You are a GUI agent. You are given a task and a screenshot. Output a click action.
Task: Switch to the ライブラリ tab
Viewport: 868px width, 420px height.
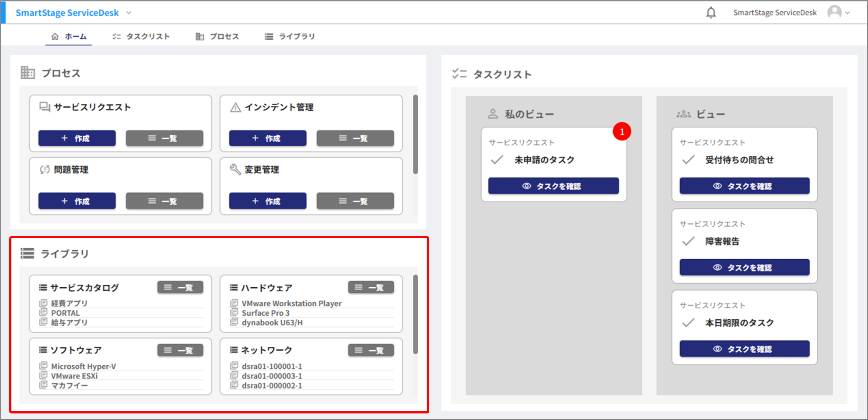290,36
